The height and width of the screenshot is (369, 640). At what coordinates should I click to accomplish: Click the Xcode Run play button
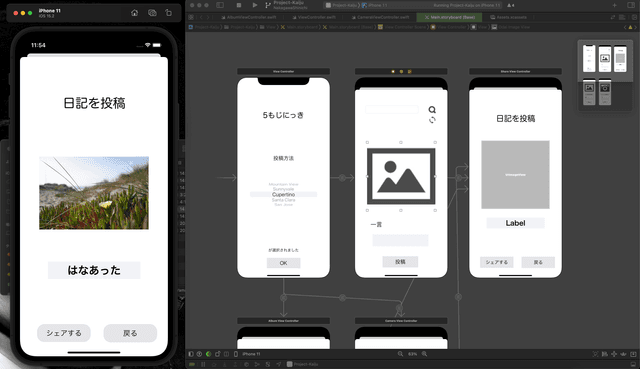coord(255,5)
